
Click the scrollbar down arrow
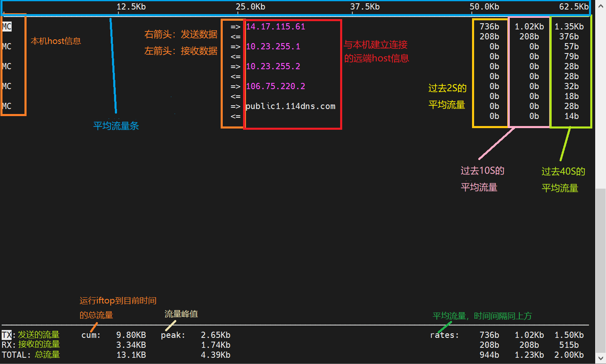pos(601,358)
